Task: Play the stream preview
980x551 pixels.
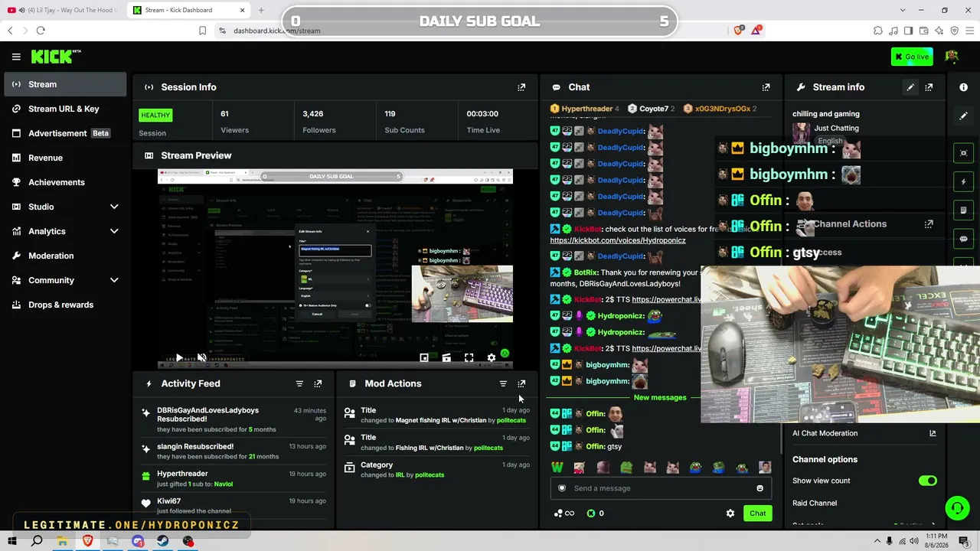Action: pyautogui.click(x=178, y=357)
